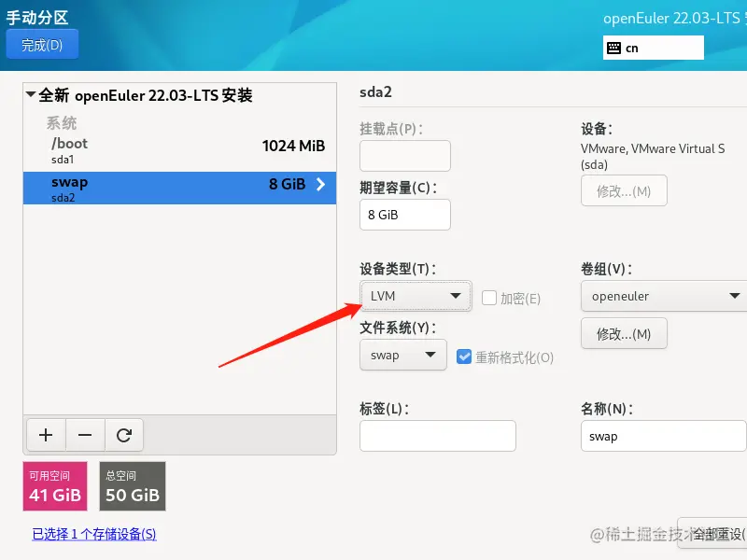Click the 完成(D) done button
Image resolution: width=747 pixels, height=560 pixels.
coord(42,45)
